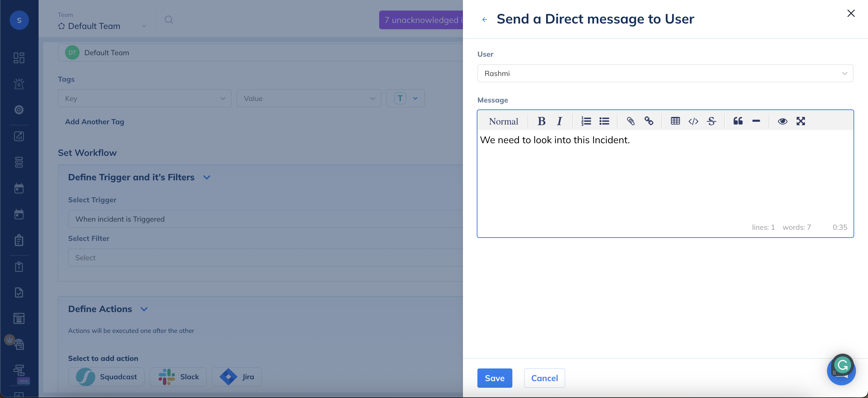
Task: Save the direct message action
Action: [x=494, y=378]
